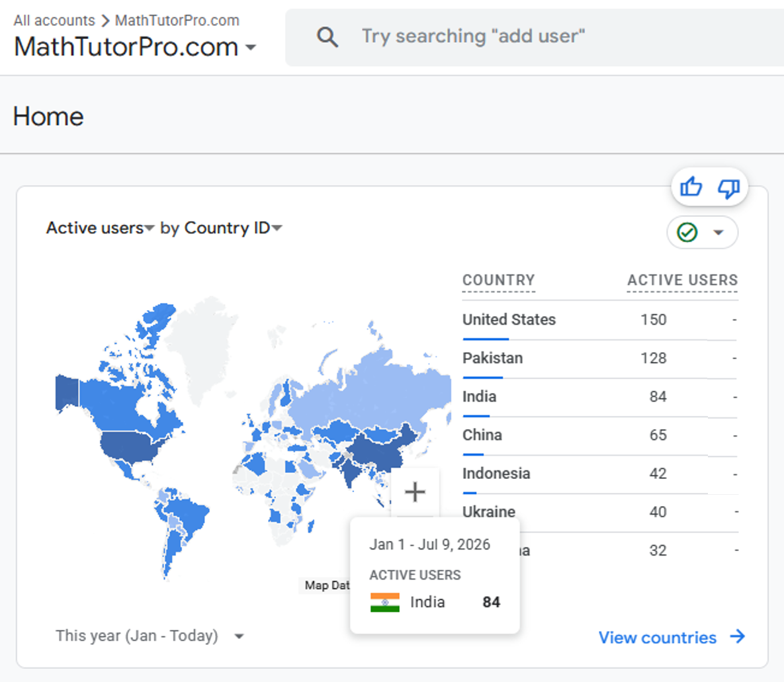Image resolution: width=784 pixels, height=682 pixels.
Task: Click the value 32 in last row
Action: 658,551
